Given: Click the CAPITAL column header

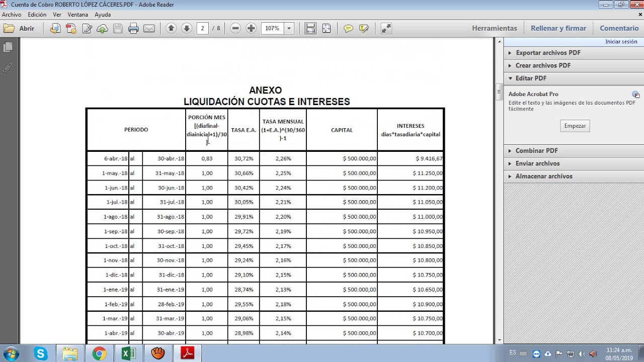Looking at the screenshot, I should (342, 130).
